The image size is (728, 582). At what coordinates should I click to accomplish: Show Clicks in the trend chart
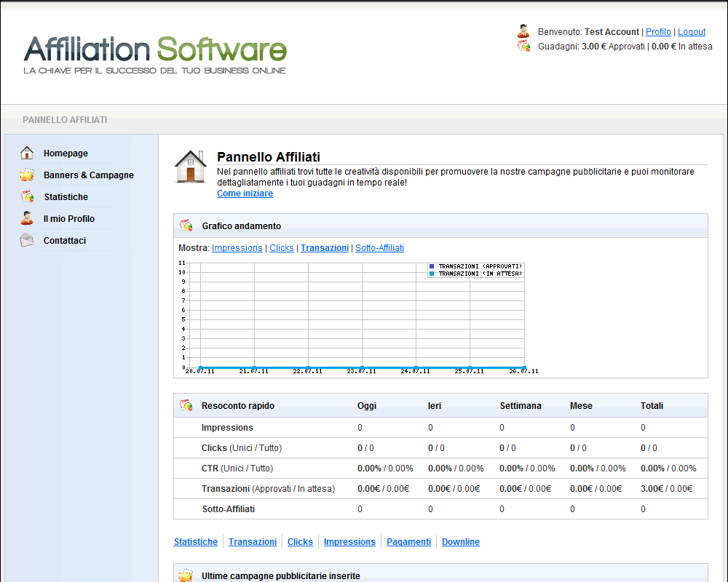pos(282,248)
